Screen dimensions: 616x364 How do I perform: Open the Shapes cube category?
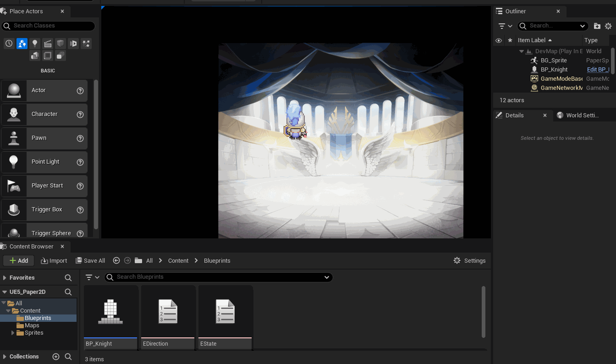[x=60, y=44]
